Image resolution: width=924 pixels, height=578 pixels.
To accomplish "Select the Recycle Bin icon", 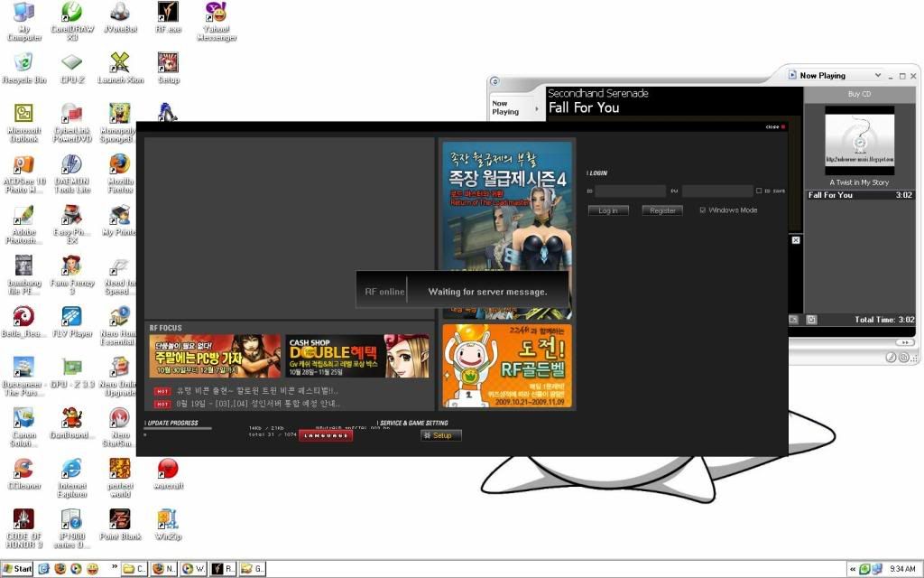I will pos(24,68).
